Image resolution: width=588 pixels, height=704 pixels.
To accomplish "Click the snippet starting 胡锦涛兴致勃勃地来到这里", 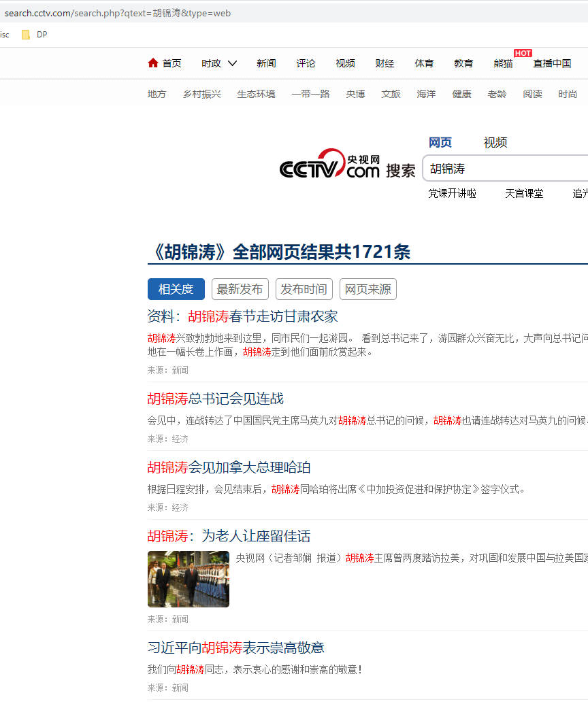I will click(367, 345).
